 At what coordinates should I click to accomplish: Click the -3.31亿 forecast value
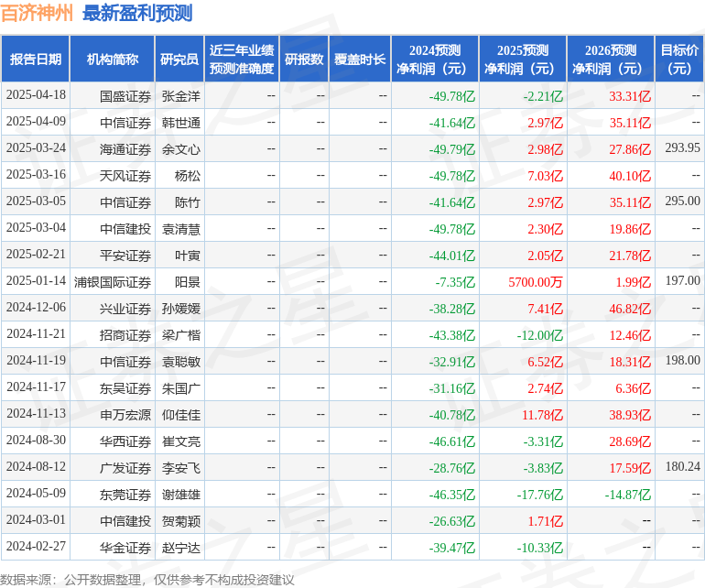point(543,441)
